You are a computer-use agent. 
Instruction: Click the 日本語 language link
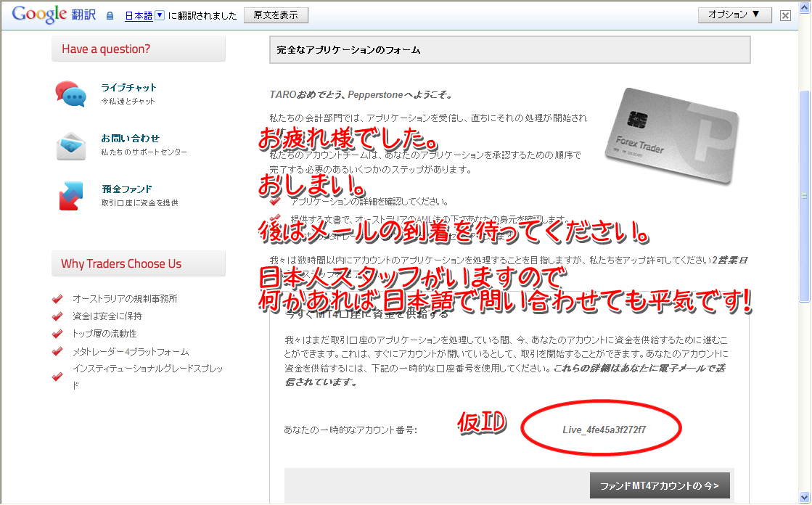point(139,16)
